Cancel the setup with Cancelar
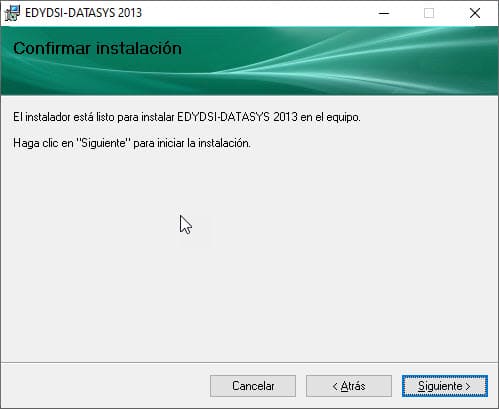This screenshot has width=499, height=409. coord(253,386)
